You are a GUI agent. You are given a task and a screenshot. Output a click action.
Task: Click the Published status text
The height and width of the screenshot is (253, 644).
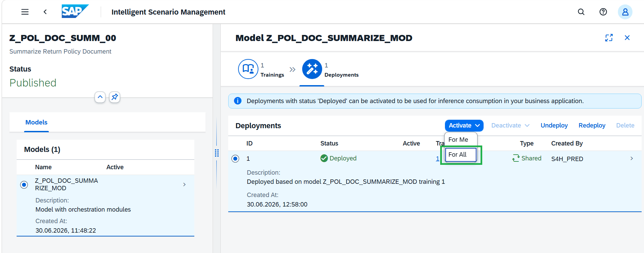tap(33, 83)
